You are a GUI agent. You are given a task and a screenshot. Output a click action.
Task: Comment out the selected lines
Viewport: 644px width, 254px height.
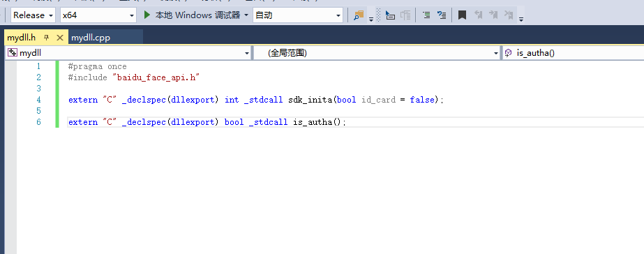(x=427, y=15)
